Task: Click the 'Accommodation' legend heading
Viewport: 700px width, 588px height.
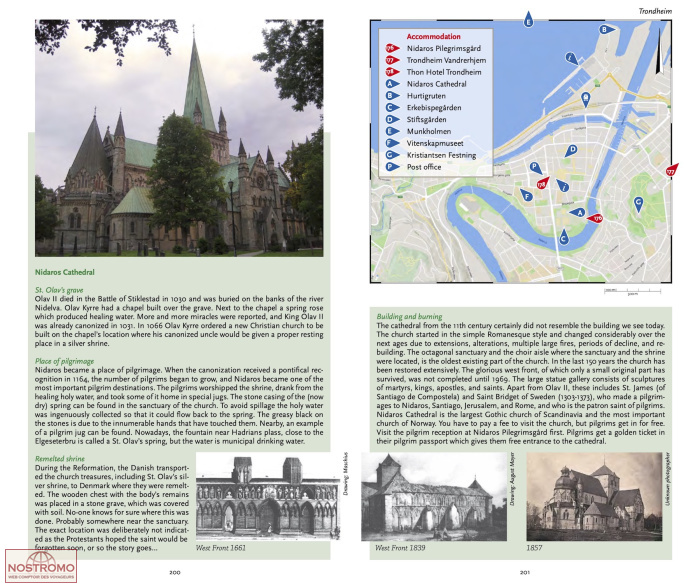Action: pos(433,37)
